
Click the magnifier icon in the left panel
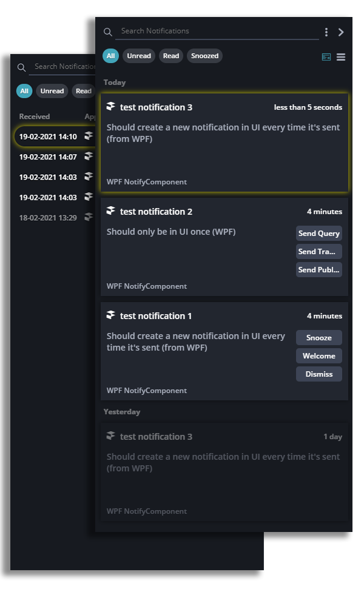click(x=21, y=69)
